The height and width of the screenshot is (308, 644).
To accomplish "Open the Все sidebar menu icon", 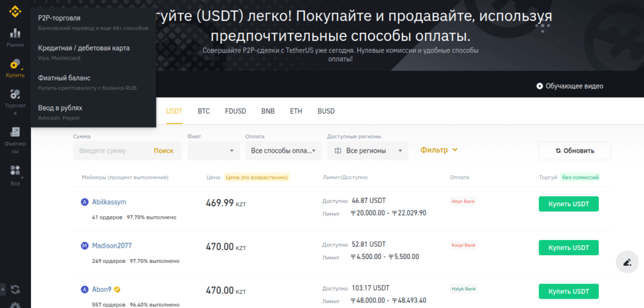I will click(15, 175).
